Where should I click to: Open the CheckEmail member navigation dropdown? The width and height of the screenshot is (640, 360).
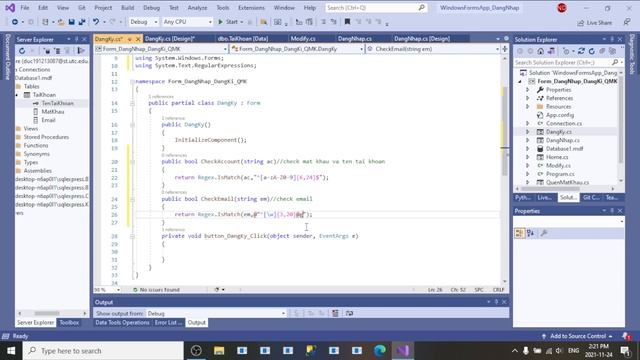(x=433, y=49)
